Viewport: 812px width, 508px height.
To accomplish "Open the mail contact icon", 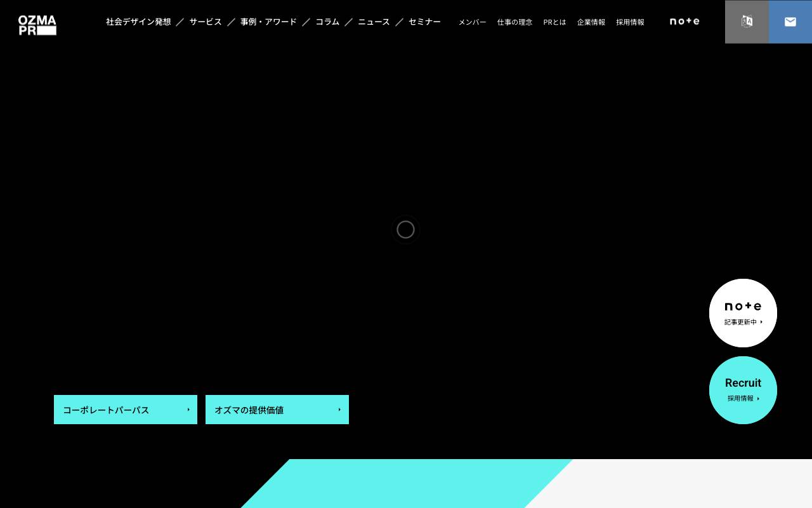I will click(790, 22).
